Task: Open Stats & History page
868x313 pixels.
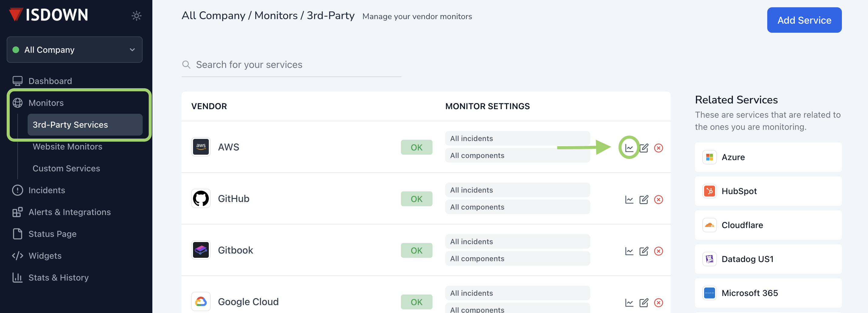Action: (58, 277)
